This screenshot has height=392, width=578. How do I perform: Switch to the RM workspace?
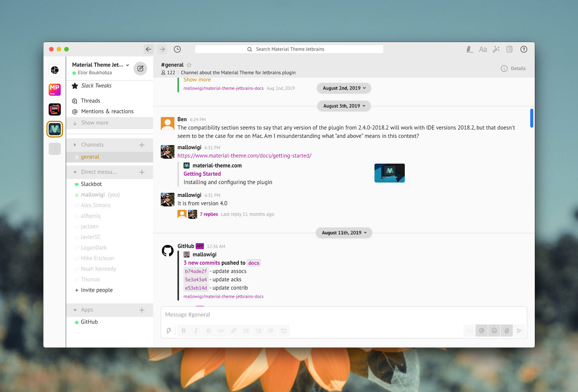55,109
